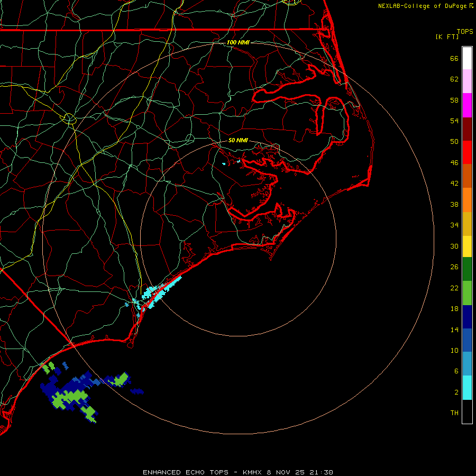This screenshot has width=476, height=476.
Task: Click the legend value 54
Action: [x=454, y=121]
